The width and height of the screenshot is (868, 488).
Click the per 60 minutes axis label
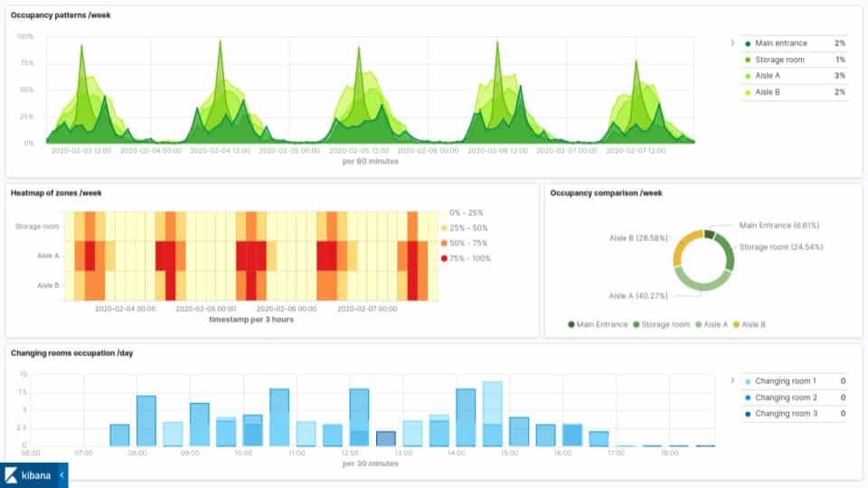click(x=371, y=162)
